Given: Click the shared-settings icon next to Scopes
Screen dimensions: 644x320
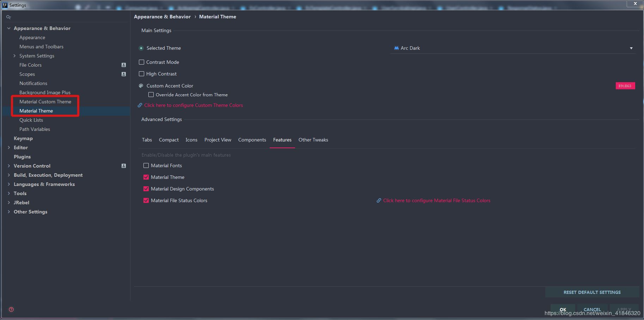Looking at the screenshot, I should (123, 74).
